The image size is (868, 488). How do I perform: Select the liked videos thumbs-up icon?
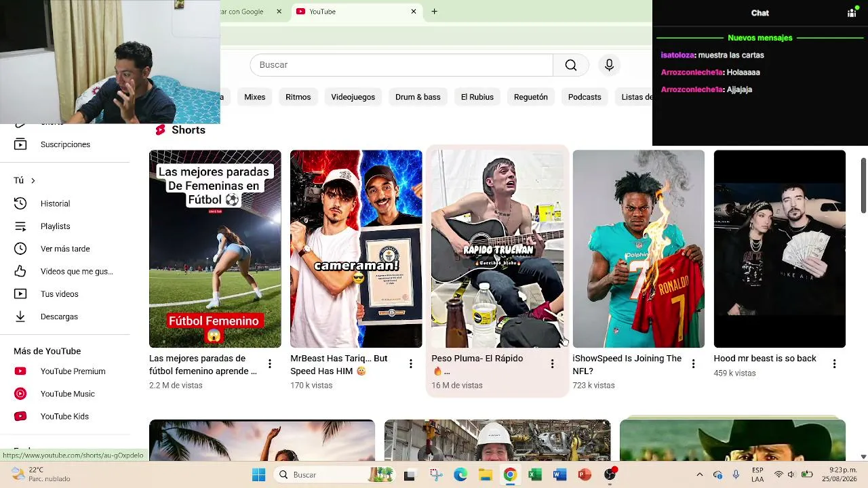pyautogui.click(x=20, y=271)
